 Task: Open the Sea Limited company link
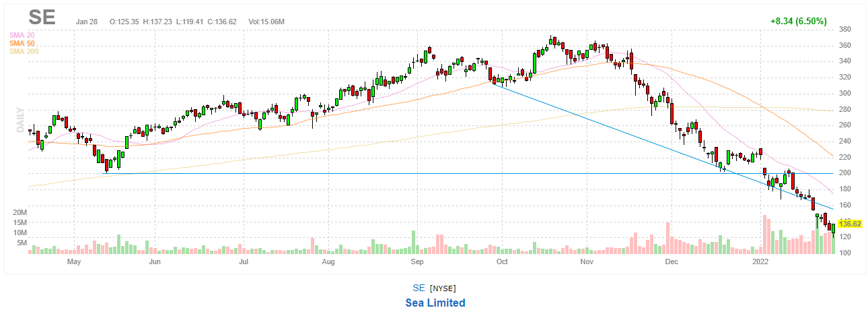435,303
